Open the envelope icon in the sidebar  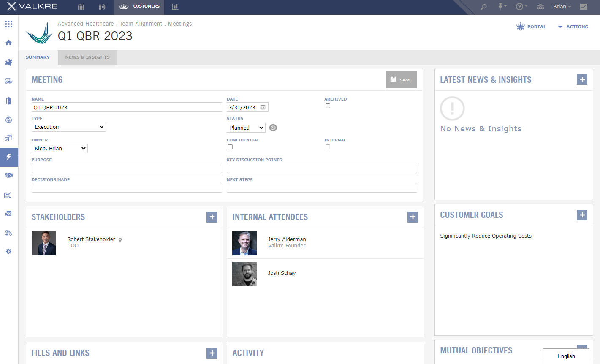click(x=8, y=214)
